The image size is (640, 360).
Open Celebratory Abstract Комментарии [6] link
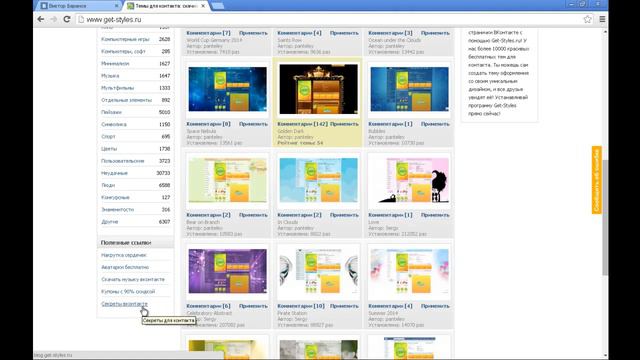209,306
